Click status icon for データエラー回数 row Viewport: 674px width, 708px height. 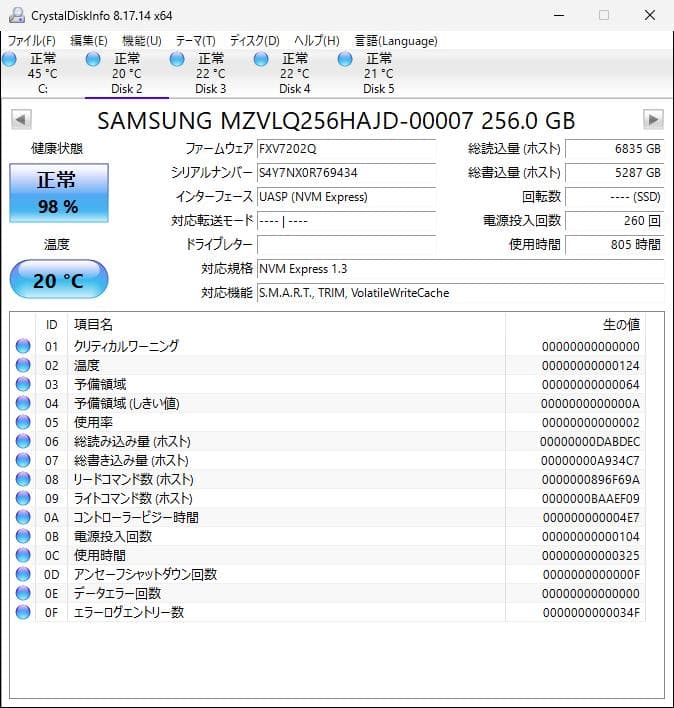tap(23, 593)
